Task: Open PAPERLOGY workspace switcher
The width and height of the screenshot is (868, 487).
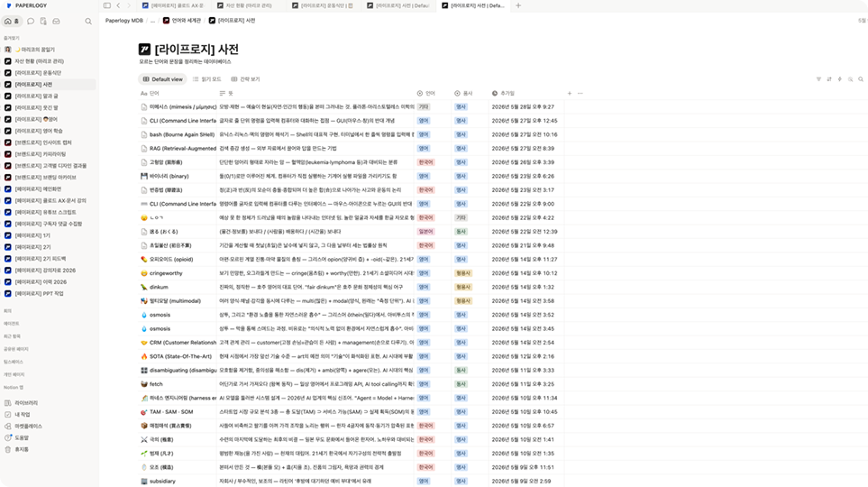Action: pyautogui.click(x=26, y=5)
